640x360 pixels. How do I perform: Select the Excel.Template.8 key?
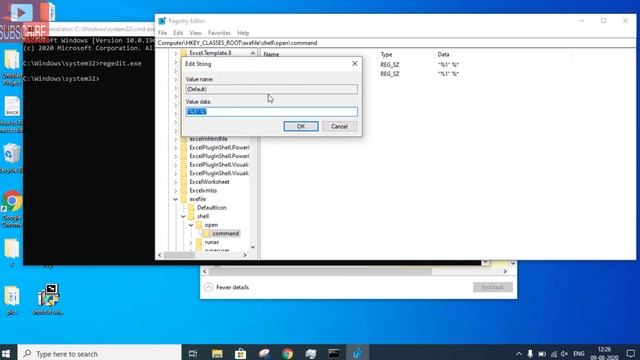point(210,53)
